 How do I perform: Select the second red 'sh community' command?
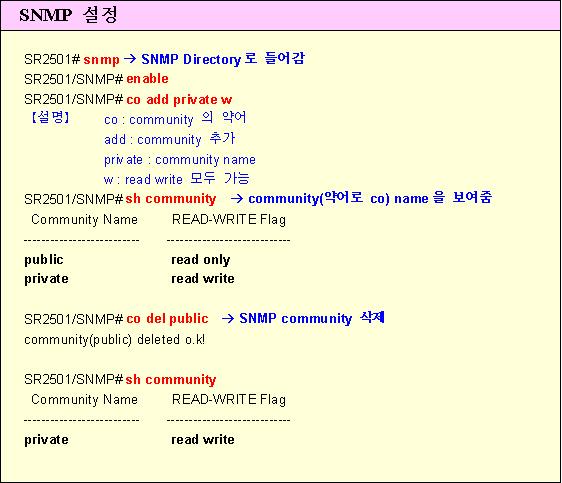(171, 379)
